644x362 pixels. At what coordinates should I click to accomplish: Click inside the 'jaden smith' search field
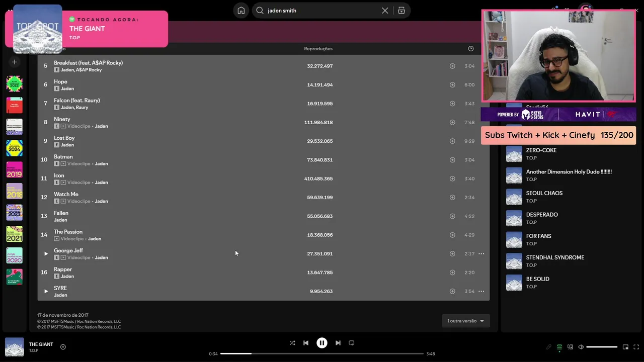pos(322,11)
